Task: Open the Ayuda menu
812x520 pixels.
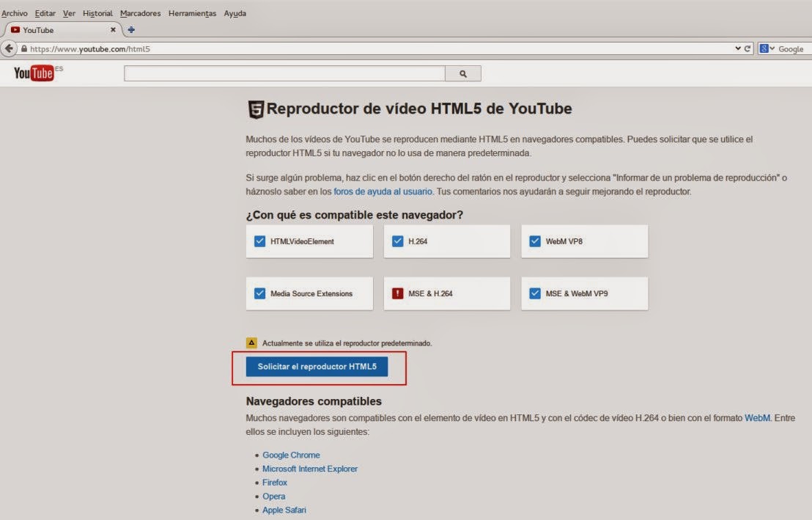Action: pos(235,13)
